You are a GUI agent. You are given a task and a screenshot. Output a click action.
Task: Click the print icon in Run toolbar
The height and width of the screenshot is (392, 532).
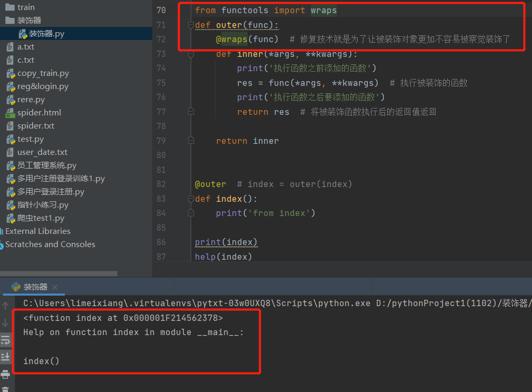5,374
